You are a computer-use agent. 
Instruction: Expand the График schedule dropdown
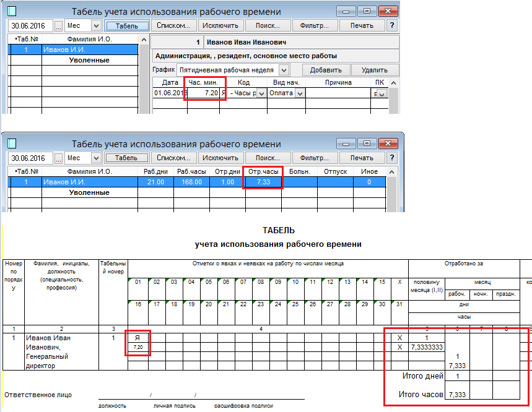pos(284,70)
